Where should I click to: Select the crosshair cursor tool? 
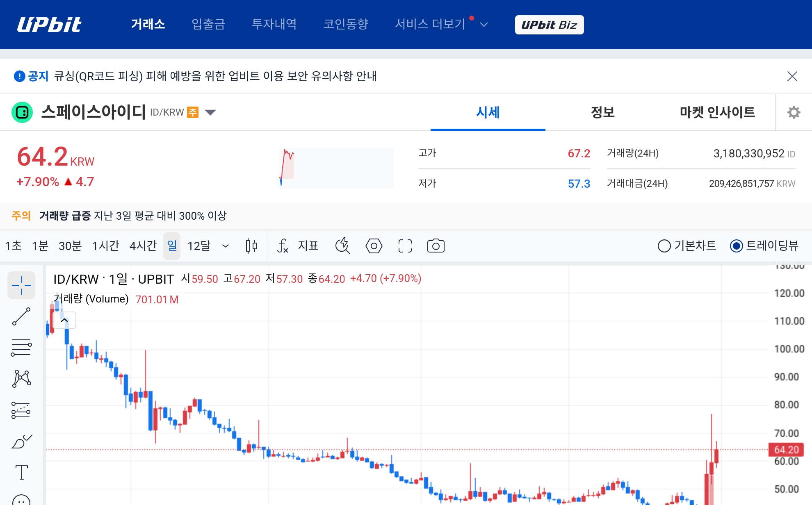point(21,285)
